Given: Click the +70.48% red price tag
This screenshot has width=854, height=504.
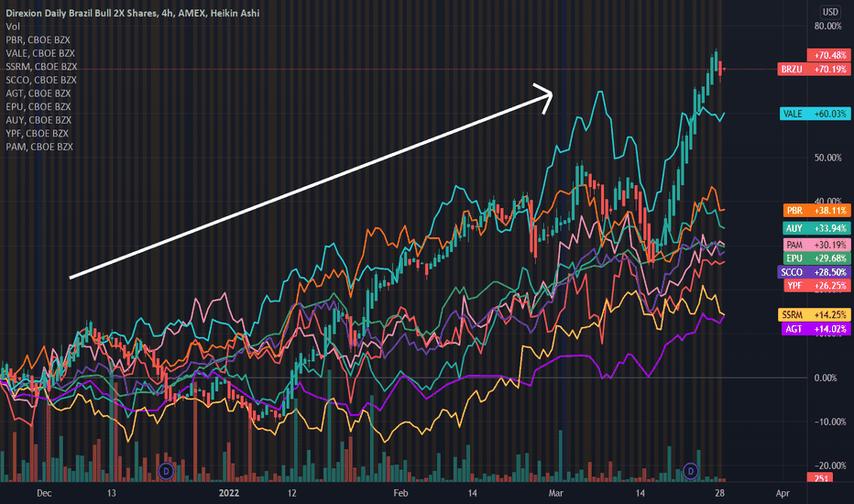Looking at the screenshot, I should click(x=828, y=55).
